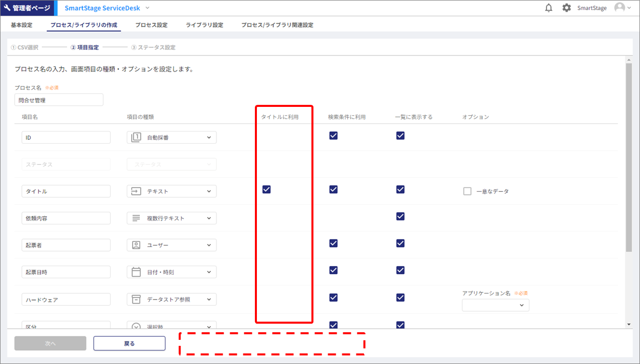Click the auto-numbering icon in ID row
This screenshot has width=640, height=364.
pyautogui.click(x=136, y=138)
